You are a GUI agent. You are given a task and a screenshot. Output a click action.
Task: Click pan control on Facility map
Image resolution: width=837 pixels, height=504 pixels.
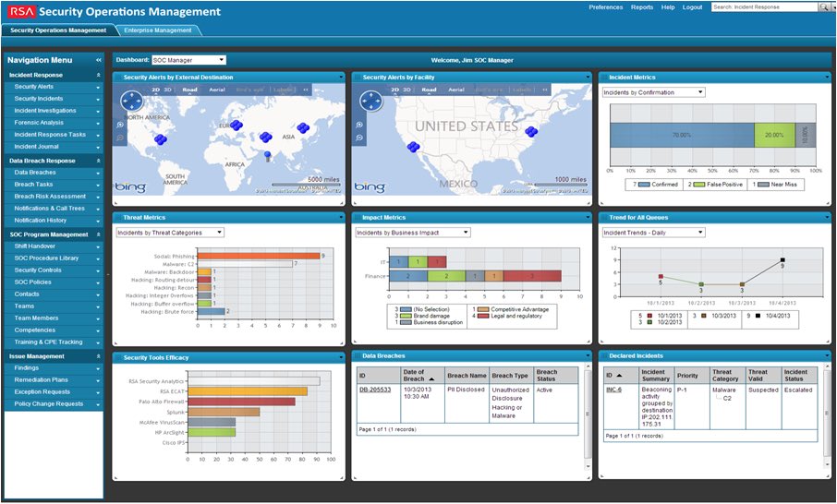coord(371,101)
